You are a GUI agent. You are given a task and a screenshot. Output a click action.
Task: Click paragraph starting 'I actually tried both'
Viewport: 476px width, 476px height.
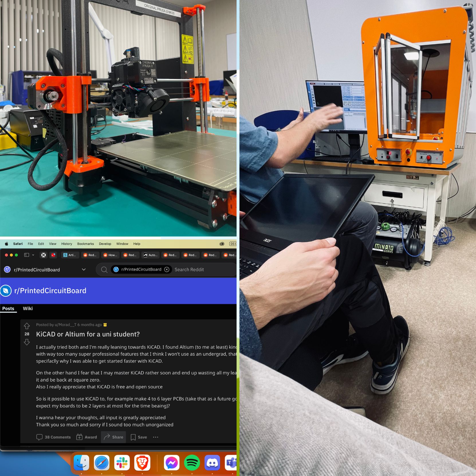coord(136,354)
